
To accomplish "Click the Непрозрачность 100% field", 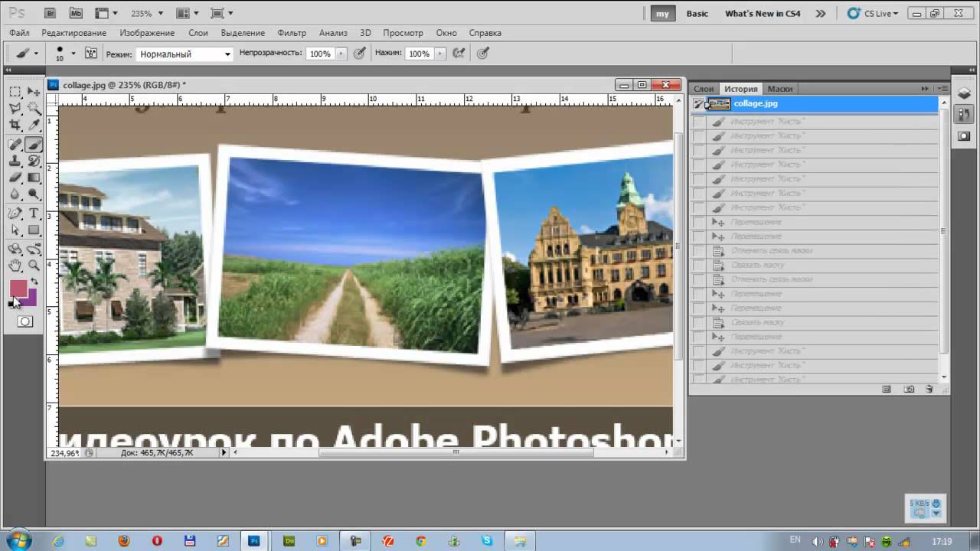I will click(x=320, y=54).
